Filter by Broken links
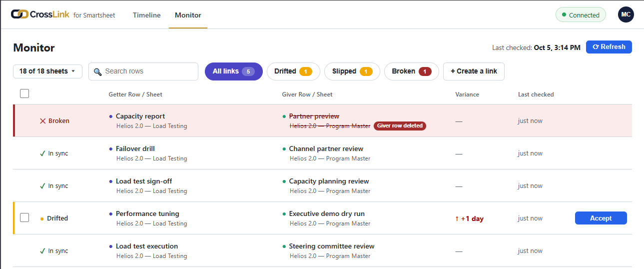The image size is (644, 269). pos(412,71)
